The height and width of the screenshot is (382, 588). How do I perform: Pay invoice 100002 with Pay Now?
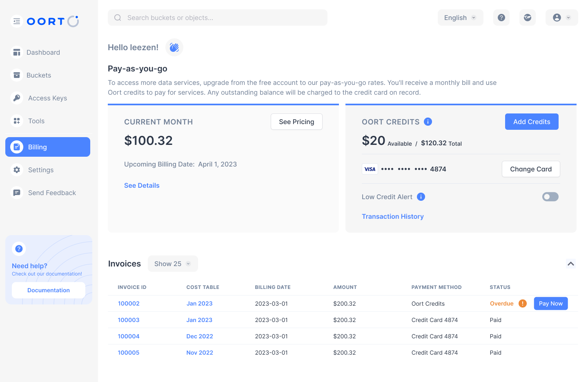point(550,304)
